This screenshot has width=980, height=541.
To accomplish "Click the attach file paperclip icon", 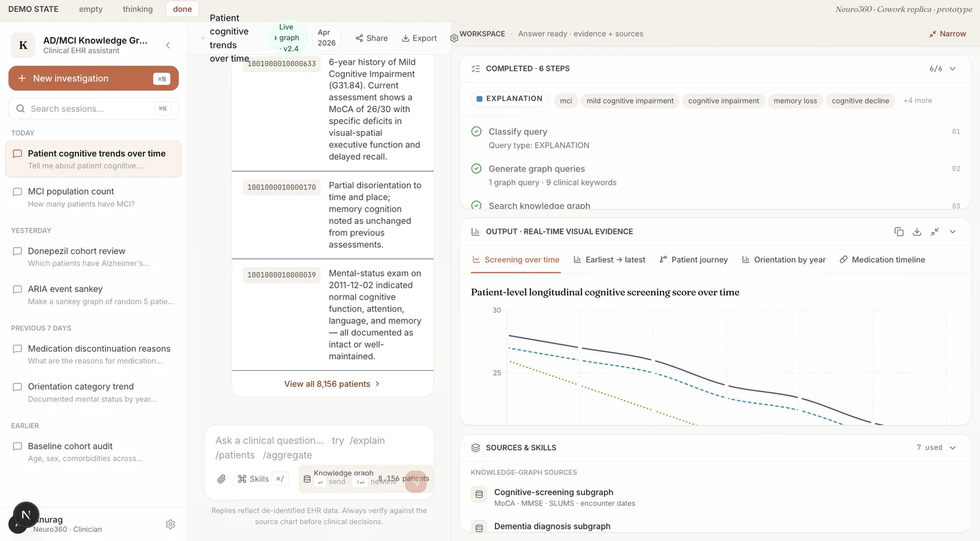I will coord(222,479).
